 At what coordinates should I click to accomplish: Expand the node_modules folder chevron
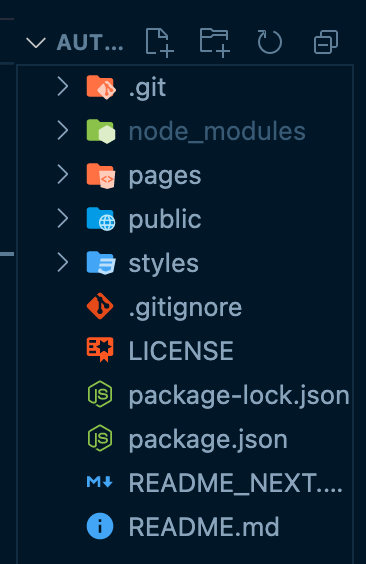(x=63, y=131)
